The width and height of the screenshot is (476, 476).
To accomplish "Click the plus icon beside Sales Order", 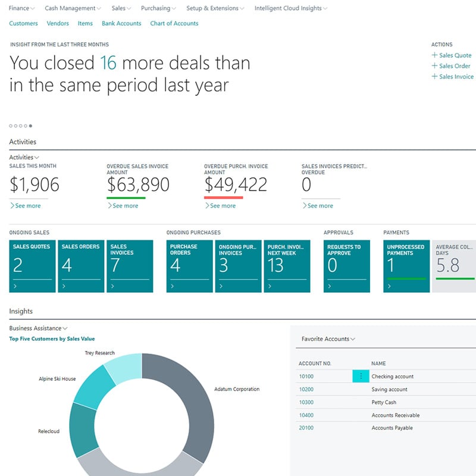I will [x=434, y=65].
